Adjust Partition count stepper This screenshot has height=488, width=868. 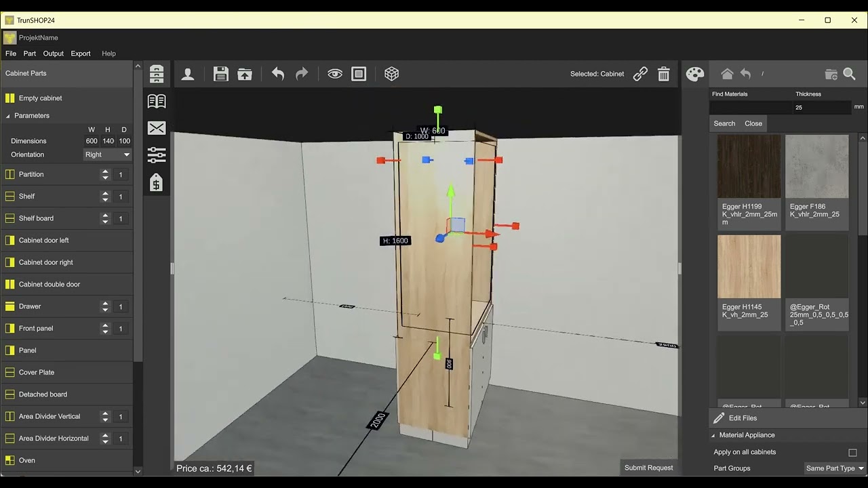(105, 174)
